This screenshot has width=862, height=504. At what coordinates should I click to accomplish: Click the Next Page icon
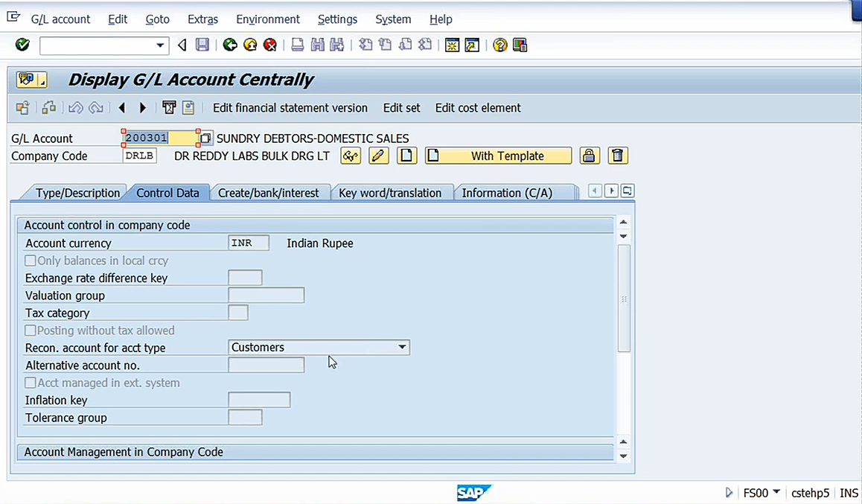tap(405, 45)
